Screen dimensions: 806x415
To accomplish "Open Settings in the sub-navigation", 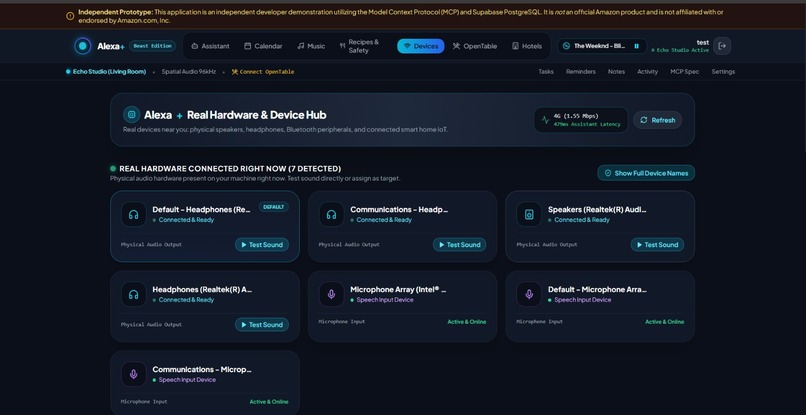I will pos(723,71).
